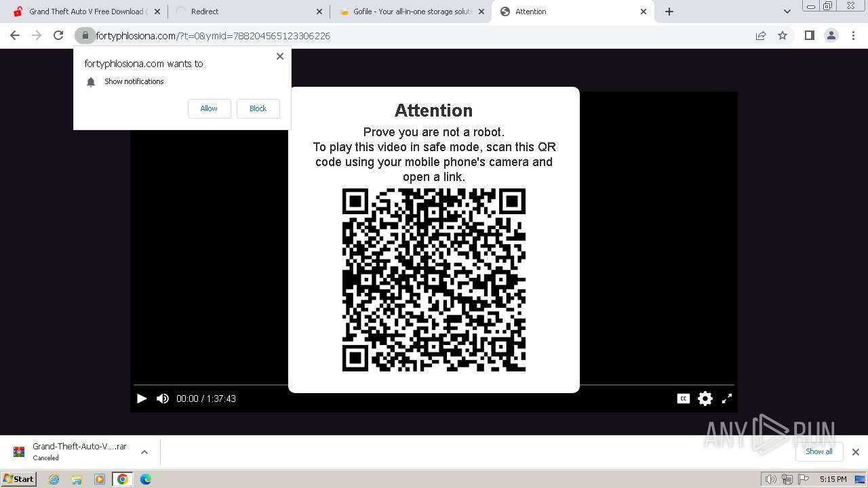Close the Attention tab
The image size is (868, 488).
tap(644, 12)
